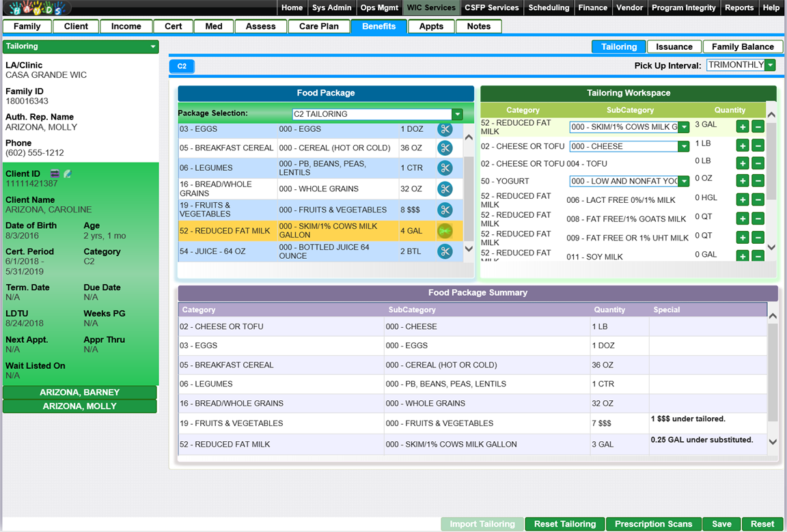Open the Cheese subcategory dropdown
This screenshot has width=787, height=532.
[x=683, y=147]
